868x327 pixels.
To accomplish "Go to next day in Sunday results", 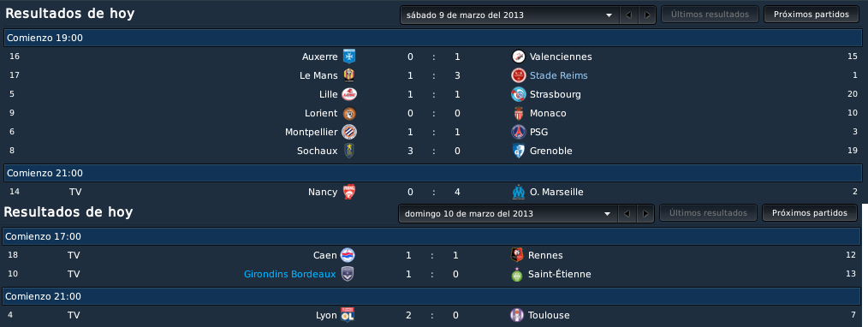I will tap(645, 213).
